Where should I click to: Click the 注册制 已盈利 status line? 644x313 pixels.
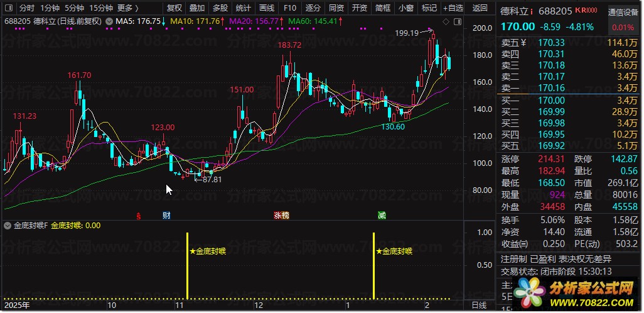click(556, 259)
